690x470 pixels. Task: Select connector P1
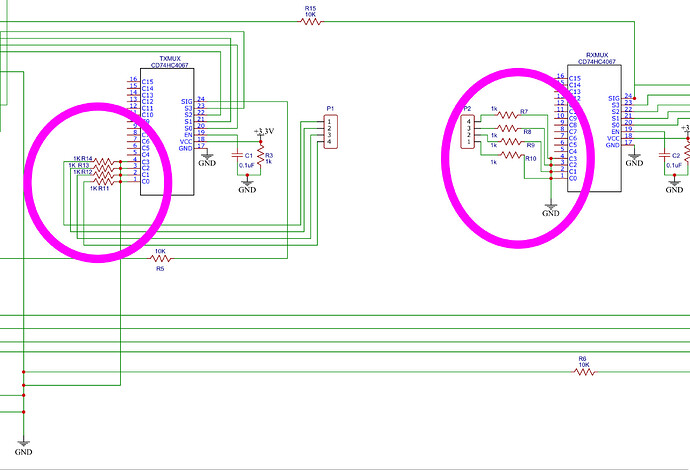tap(330, 132)
